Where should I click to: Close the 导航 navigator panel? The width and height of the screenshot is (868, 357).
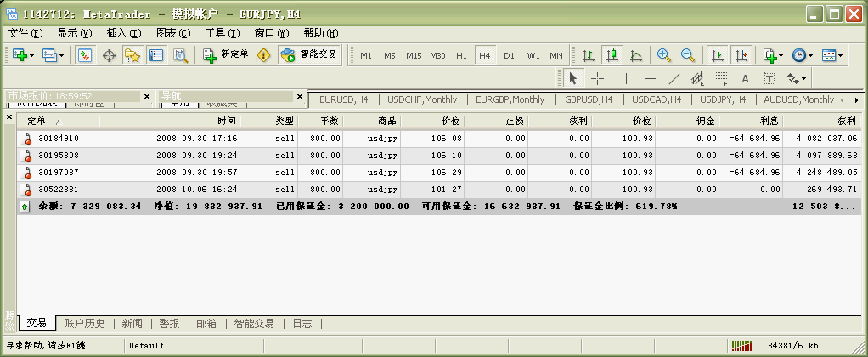[x=300, y=96]
